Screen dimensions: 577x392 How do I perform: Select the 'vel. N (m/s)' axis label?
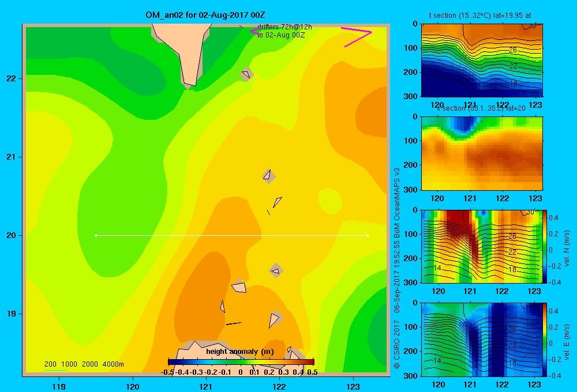click(567, 248)
